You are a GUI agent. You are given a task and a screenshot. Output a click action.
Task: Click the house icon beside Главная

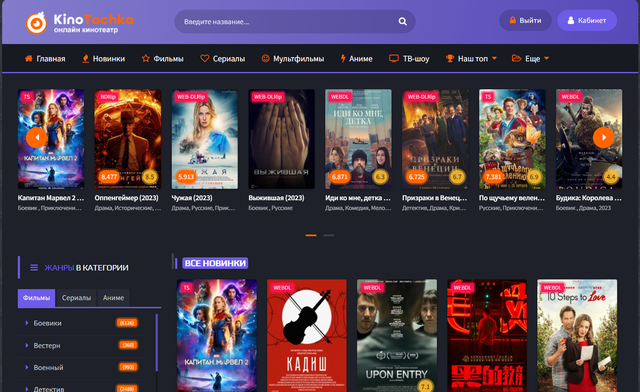click(29, 58)
